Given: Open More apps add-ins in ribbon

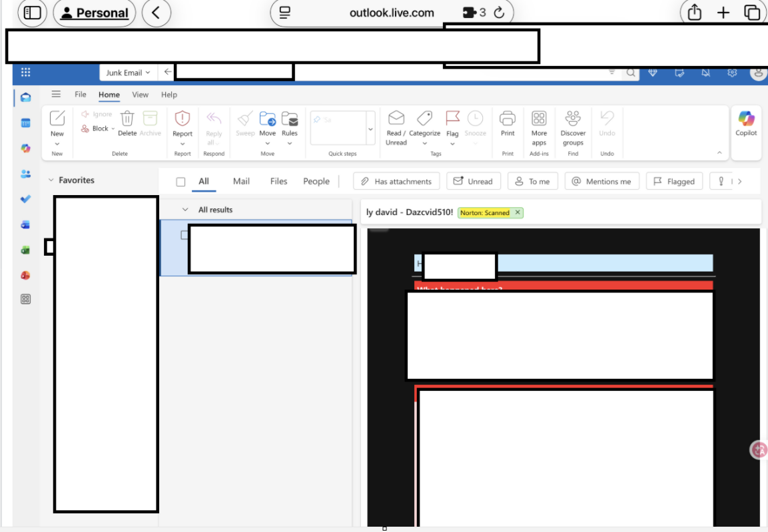Looking at the screenshot, I should (x=539, y=128).
